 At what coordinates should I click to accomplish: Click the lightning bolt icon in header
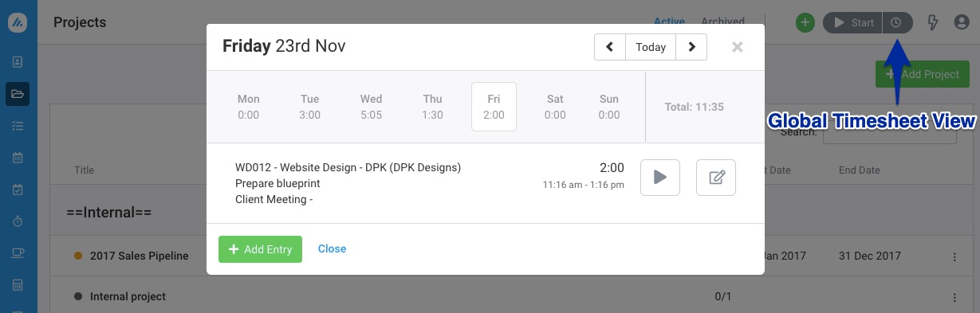[x=934, y=23]
